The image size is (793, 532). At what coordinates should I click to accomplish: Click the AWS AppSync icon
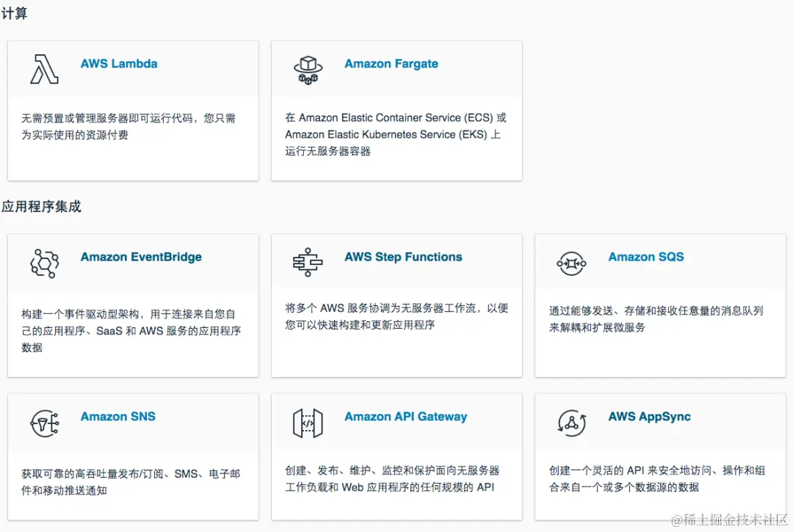click(571, 423)
